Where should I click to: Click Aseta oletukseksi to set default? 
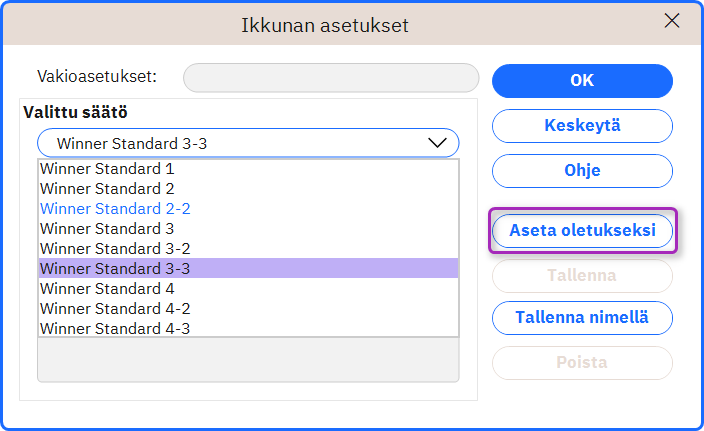[x=582, y=231]
